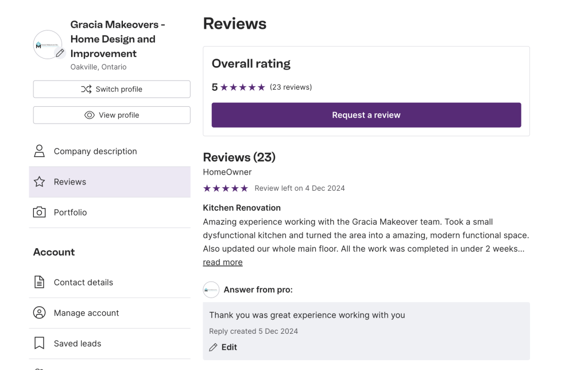Open Manage account settings
This screenshot has height=370, width=588.
tap(86, 313)
